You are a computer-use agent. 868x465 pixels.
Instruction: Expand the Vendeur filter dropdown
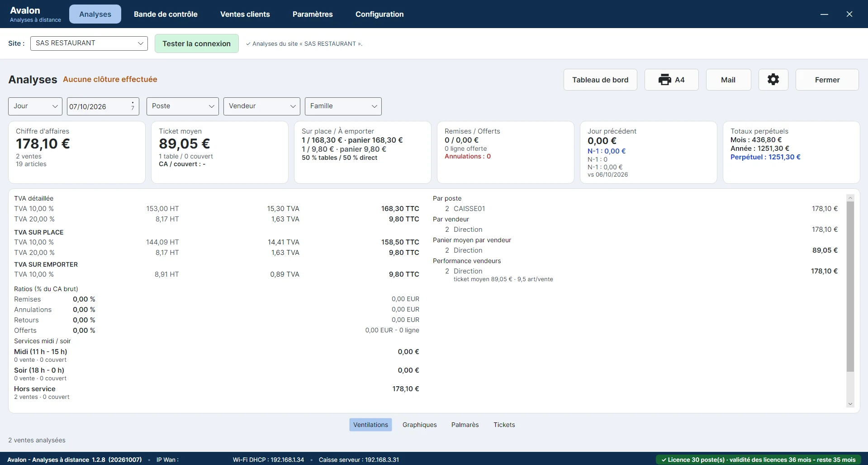(x=262, y=106)
